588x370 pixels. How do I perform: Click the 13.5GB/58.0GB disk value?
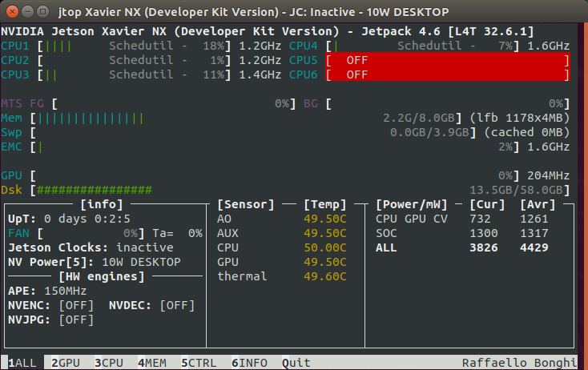[x=516, y=190]
